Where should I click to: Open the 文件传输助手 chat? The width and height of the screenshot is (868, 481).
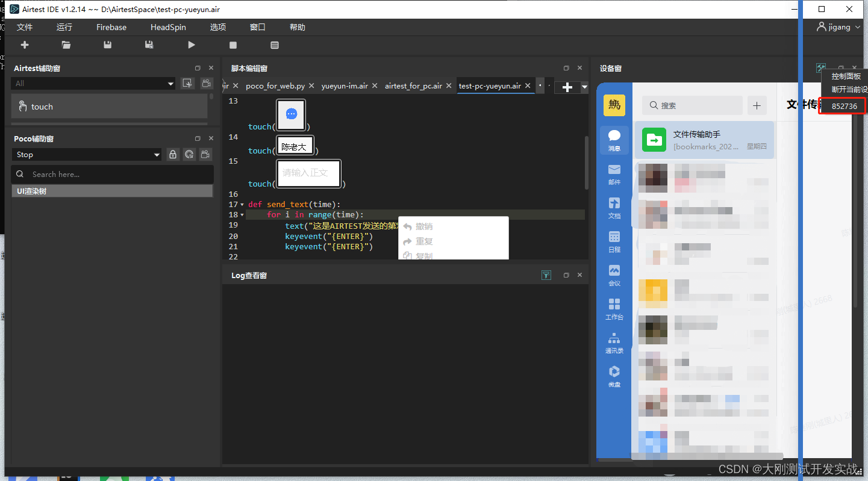pos(704,140)
